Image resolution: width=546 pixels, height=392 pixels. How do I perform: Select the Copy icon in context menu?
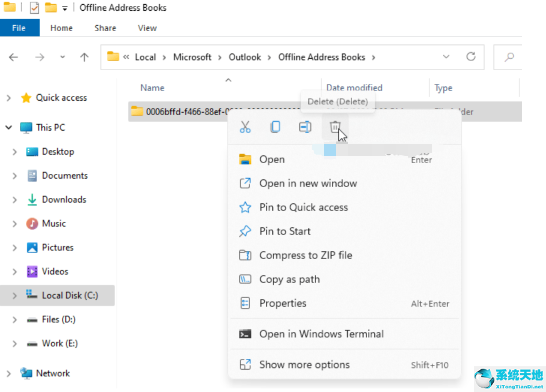(275, 127)
